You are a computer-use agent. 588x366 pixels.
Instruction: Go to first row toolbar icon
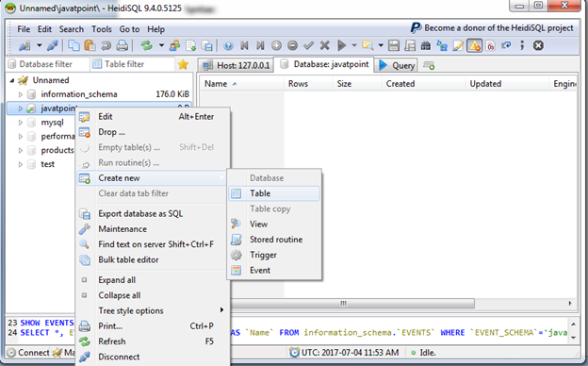pos(244,46)
